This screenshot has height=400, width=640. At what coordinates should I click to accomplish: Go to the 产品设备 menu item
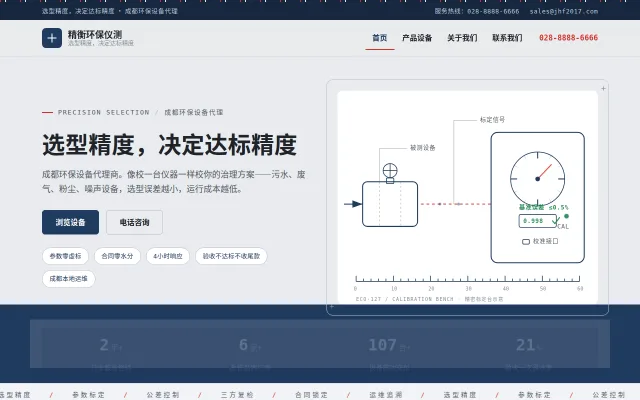pos(417,38)
